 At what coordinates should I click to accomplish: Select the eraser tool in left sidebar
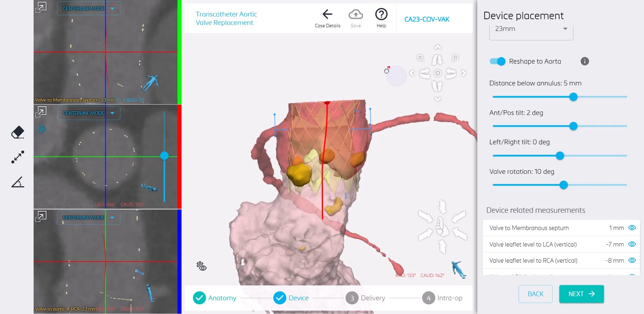pos(17,132)
